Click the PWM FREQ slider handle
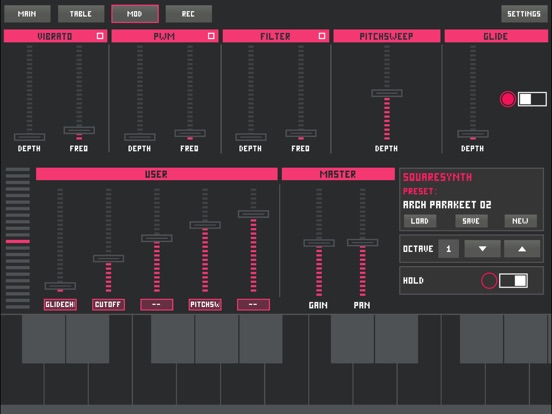Viewport: 552px width, 414px height. click(x=190, y=133)
